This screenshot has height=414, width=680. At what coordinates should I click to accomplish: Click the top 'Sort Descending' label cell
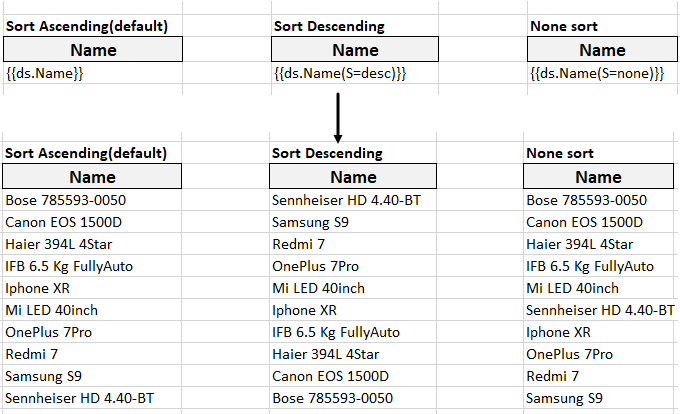[x=327, y=25]
